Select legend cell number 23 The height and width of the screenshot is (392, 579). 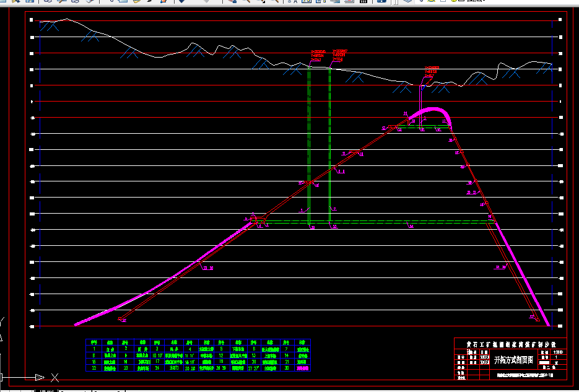(x=126, y=368)
